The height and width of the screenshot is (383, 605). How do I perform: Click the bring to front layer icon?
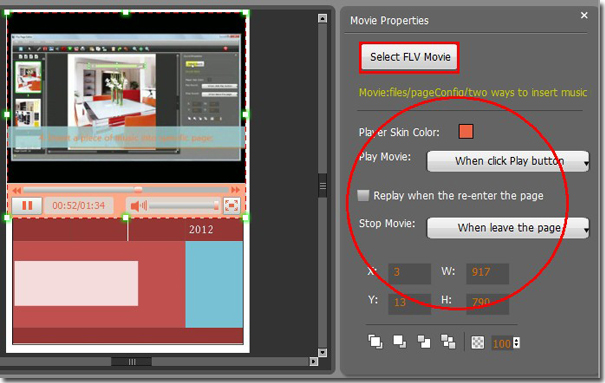click(x=375, y=341)
